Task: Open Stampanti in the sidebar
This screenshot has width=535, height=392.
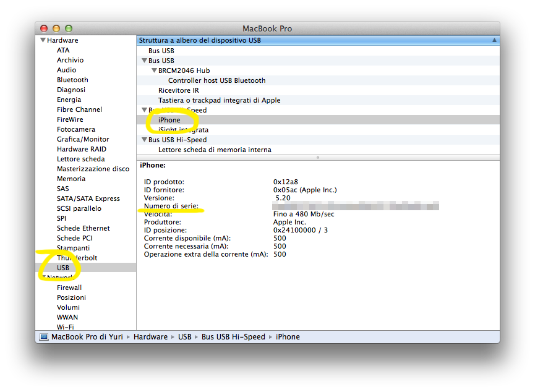Action: 74,248
